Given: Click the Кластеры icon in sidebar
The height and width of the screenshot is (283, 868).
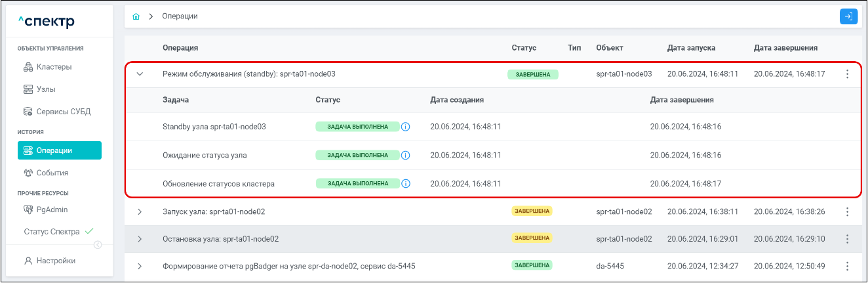Looking at the screenshot, I should point(28,66).
